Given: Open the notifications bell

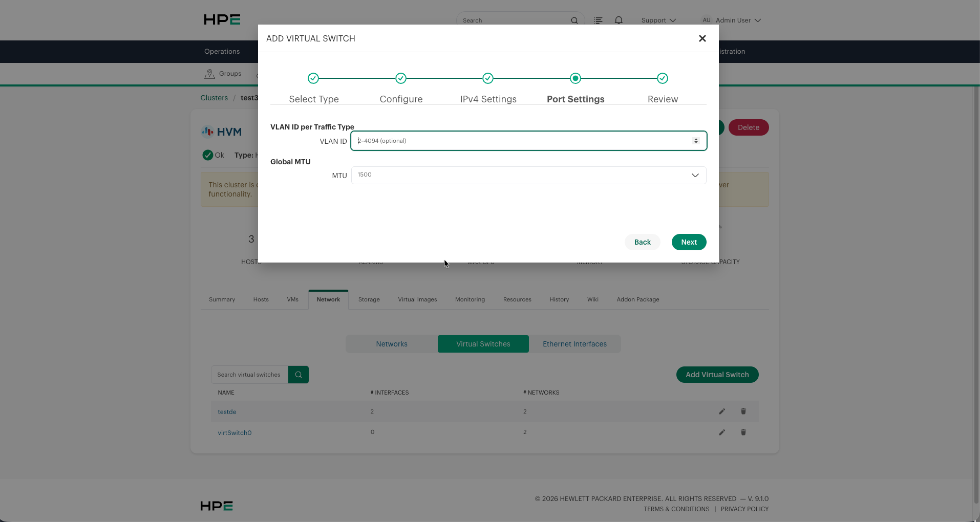Looking at the screenshot, I should [619, 20].
